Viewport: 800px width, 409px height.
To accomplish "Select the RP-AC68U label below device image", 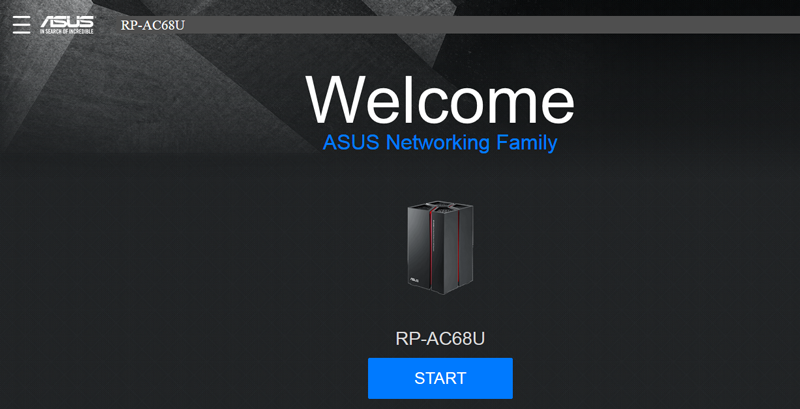I will [x=440, y=338].
